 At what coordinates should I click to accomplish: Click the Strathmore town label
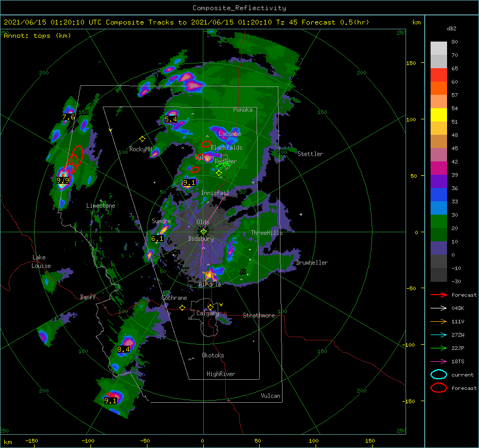[259, 315]
